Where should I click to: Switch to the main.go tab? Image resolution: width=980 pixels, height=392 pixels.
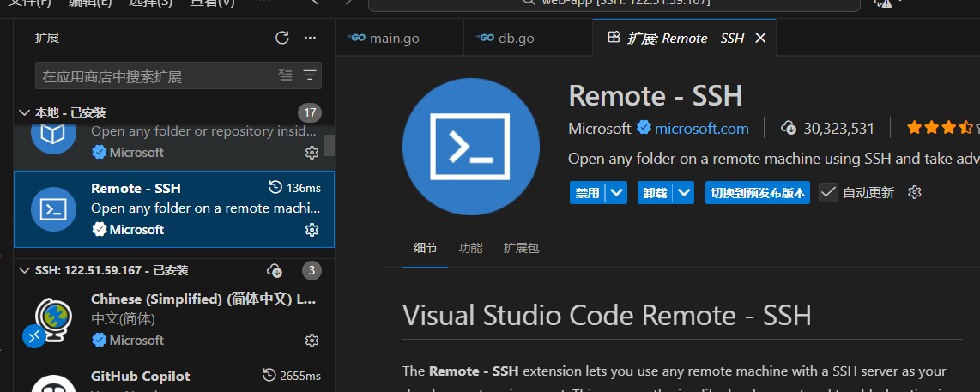(x=400, y=38)
